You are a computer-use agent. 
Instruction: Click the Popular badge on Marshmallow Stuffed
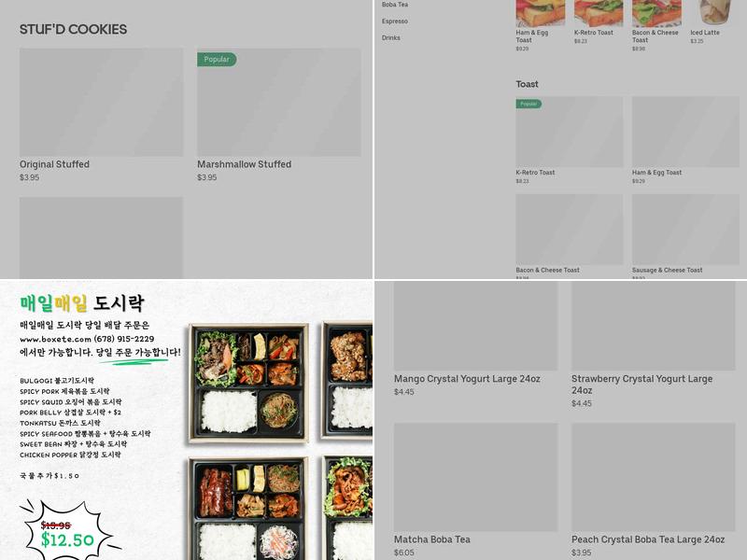click(x=217, y=60)
